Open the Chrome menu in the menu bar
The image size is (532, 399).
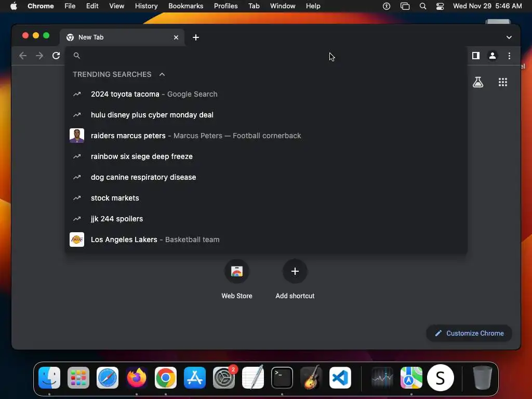[x=41, y=6]
